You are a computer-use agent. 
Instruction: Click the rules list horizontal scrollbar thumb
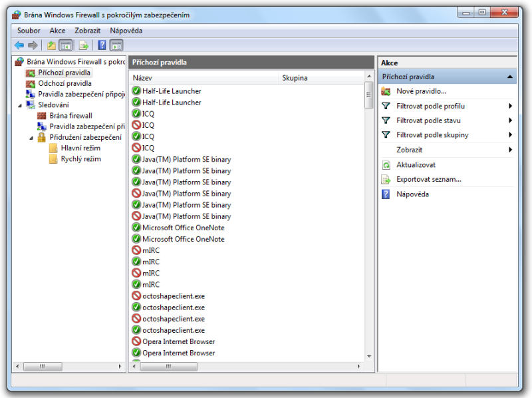(x=169, y=367)
